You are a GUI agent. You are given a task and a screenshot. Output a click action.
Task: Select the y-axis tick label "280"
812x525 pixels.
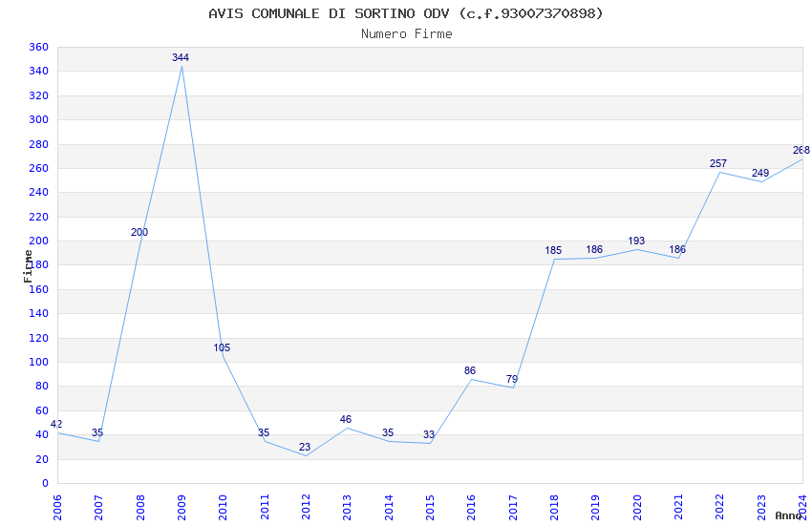point(39,144)
